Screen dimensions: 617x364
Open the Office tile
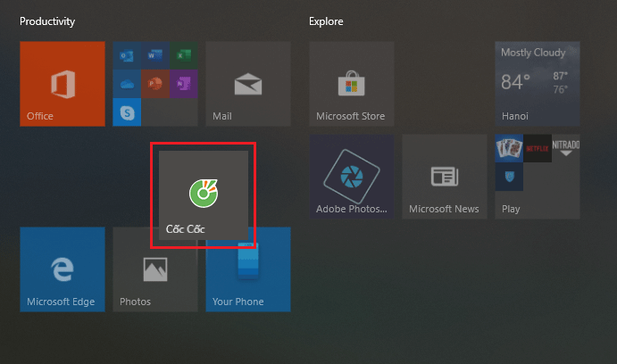(63, 84)
